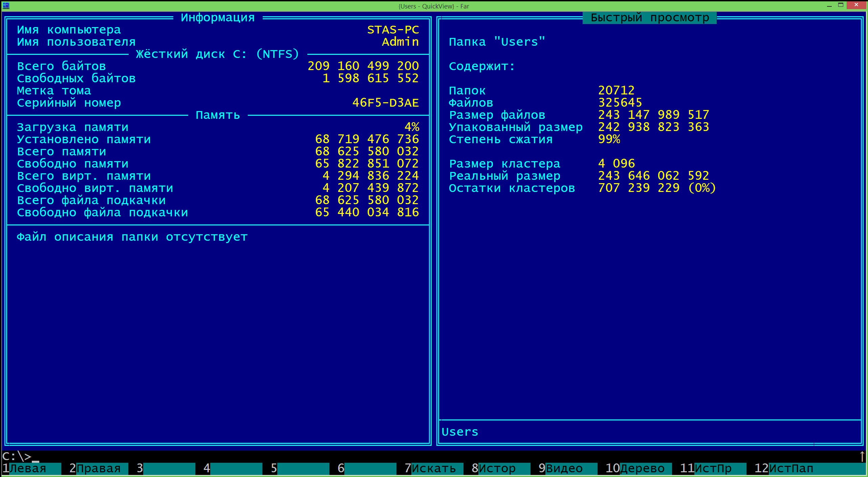The width and height of the screenshot is (868, 477).
Task: Select the Быстрый просмотр panel title
Action: (649, 18)
